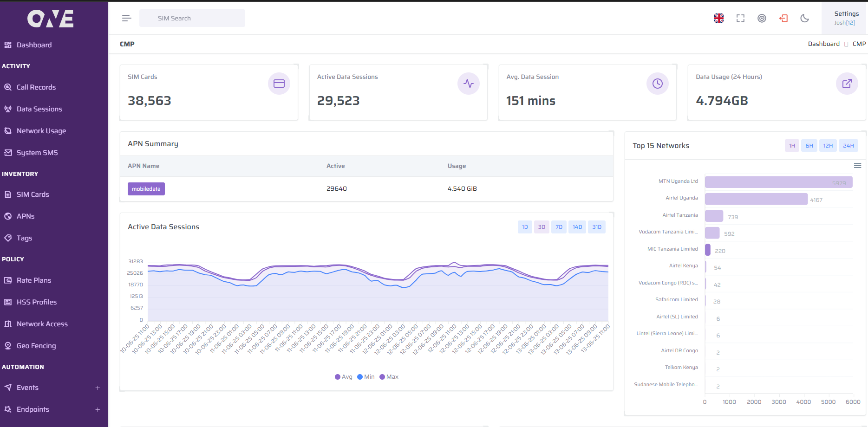Click the Network Access sidebar icon
Screen dimensions: 868x427
(8, 324)
